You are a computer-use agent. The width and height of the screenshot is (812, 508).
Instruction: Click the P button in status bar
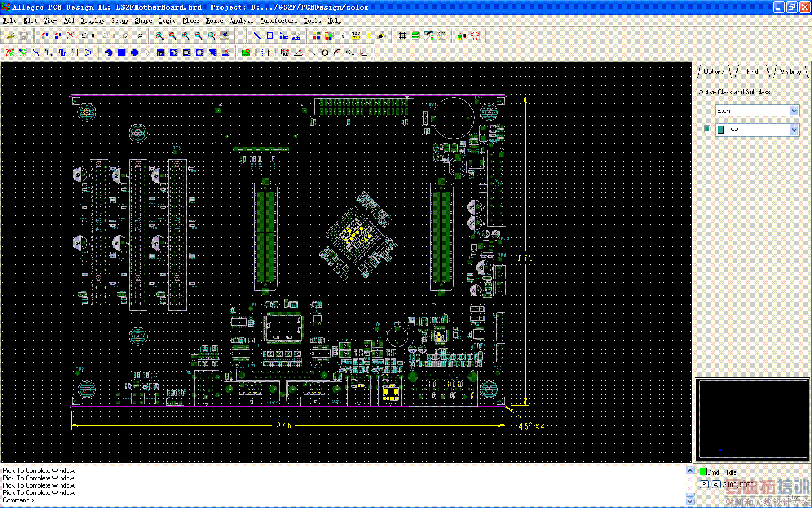(704, 484)
